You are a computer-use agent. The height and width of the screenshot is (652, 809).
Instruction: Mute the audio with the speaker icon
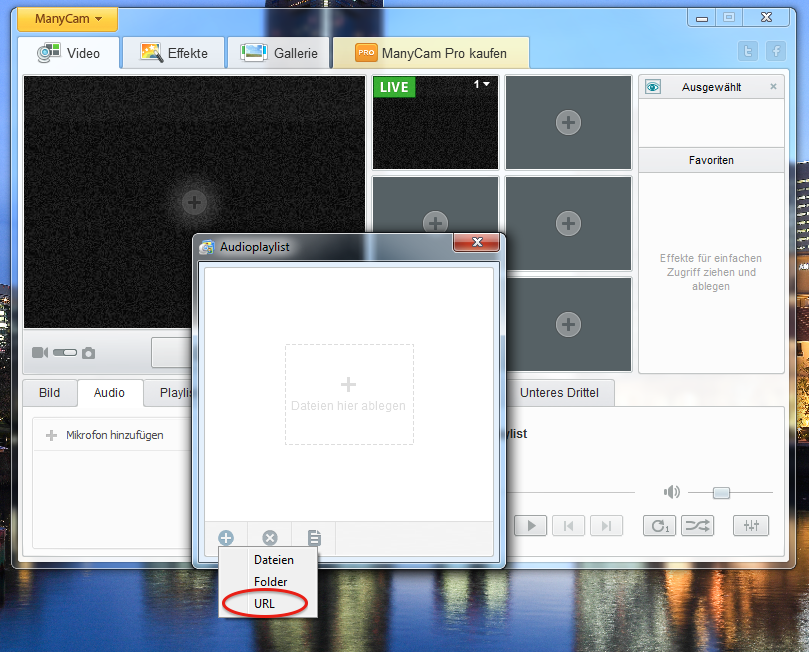tap(672, 492)
